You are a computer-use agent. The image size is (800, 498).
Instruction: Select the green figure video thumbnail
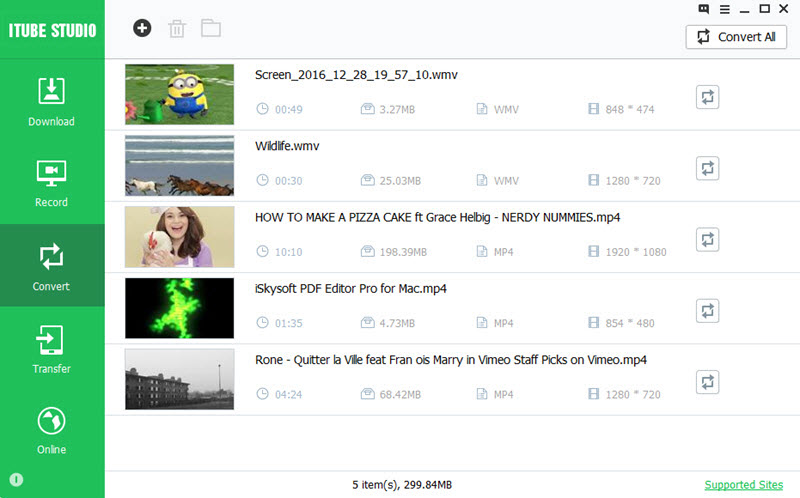coord(180,308)
